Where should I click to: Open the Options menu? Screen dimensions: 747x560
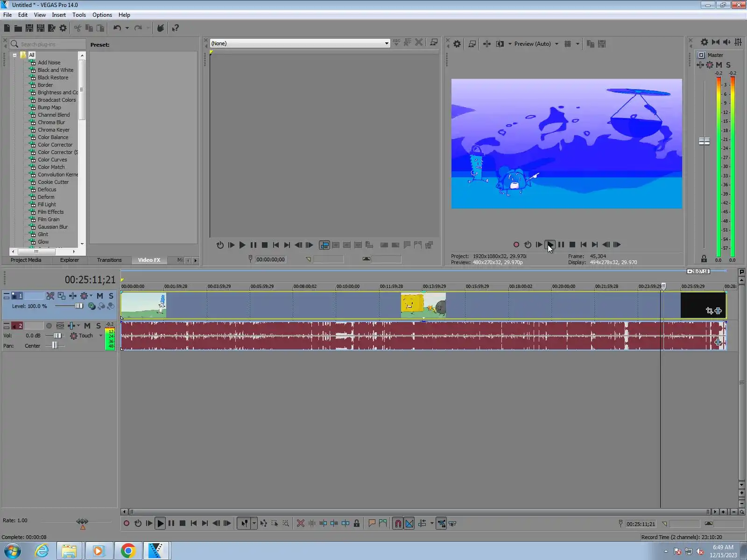click(102, 15)
